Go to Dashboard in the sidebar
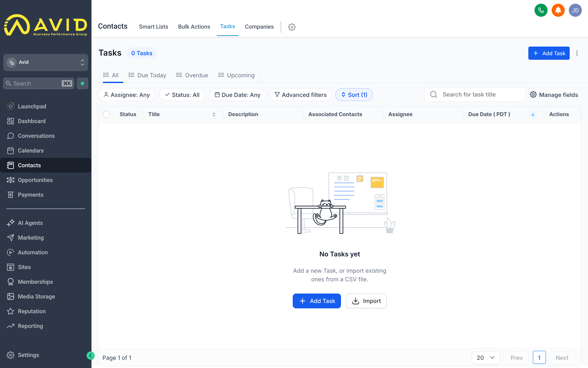 tap(46, 121)
